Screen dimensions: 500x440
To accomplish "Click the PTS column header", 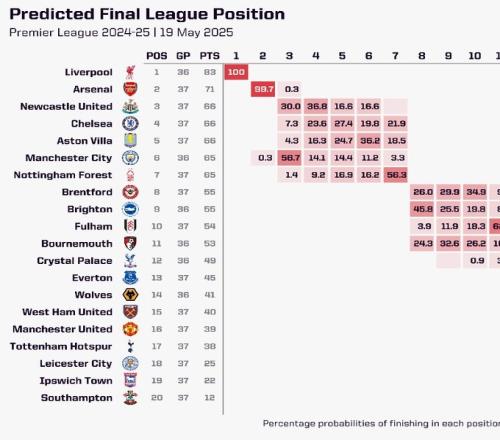I will pyautogui.click(x=210, y=56).
